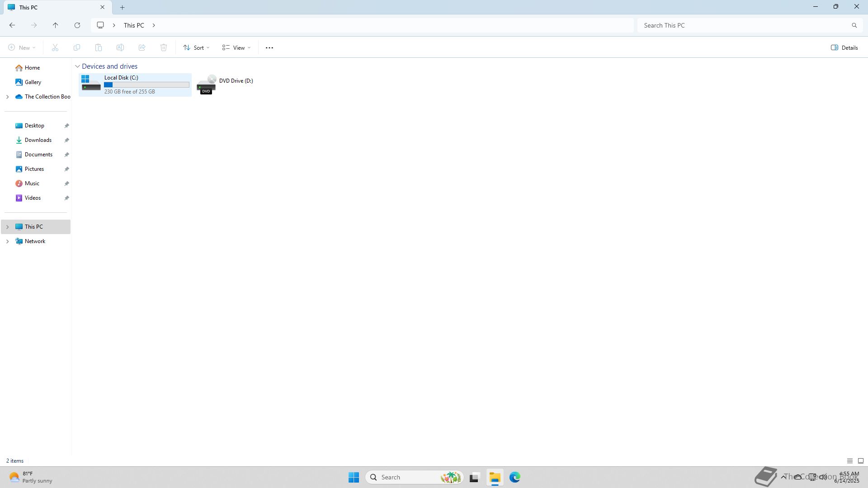Open the Sort dropdown
The height and width of the screenshot is (488, 868).
point(196,48)
